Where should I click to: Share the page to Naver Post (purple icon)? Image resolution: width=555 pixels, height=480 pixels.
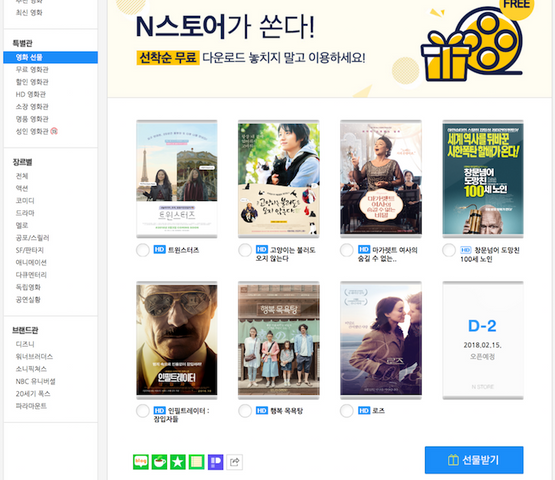coord(216,462)
